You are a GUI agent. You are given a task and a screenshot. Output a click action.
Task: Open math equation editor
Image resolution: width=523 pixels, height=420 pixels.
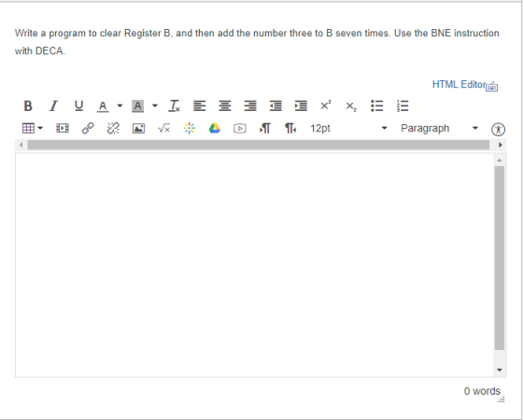163,129
